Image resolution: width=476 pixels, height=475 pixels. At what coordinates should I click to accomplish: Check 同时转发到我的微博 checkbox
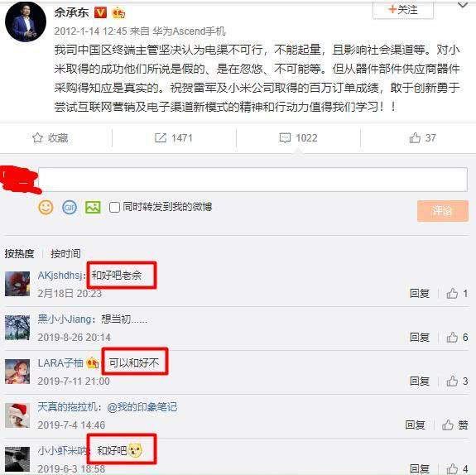tap(114, 208)
